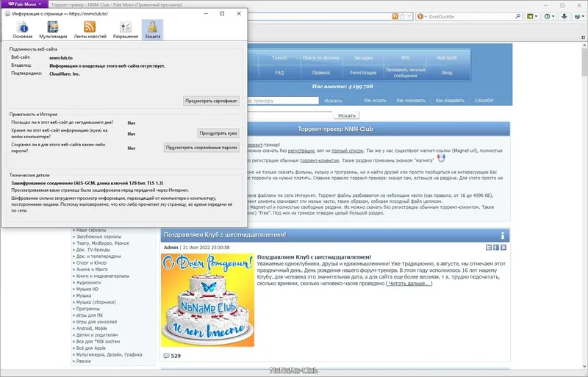This screenshot has height=377, width=588.
Task: Open Всё для Apple category
Action: (x=91, y=348)
